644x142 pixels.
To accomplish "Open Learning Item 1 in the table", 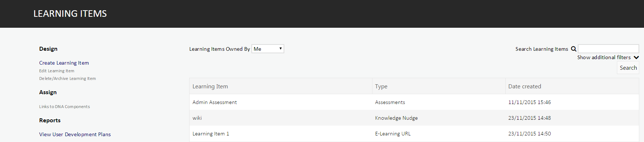I will coord(211,134).
